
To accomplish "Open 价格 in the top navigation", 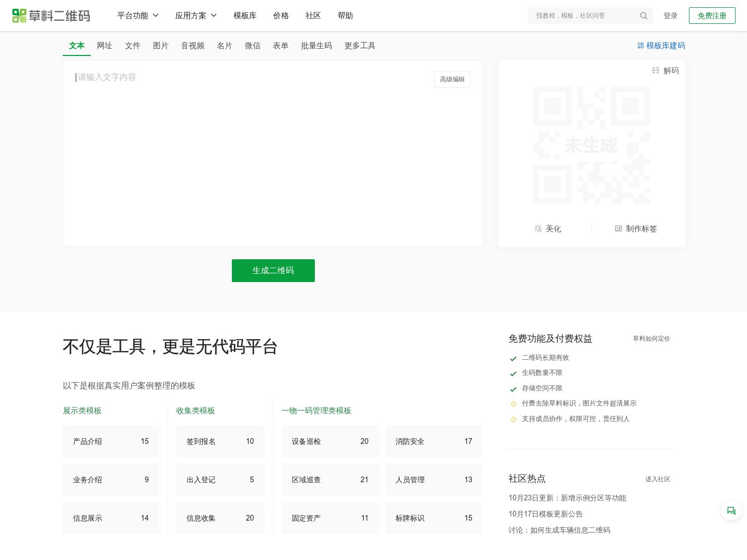I will [x=281, y=16].
